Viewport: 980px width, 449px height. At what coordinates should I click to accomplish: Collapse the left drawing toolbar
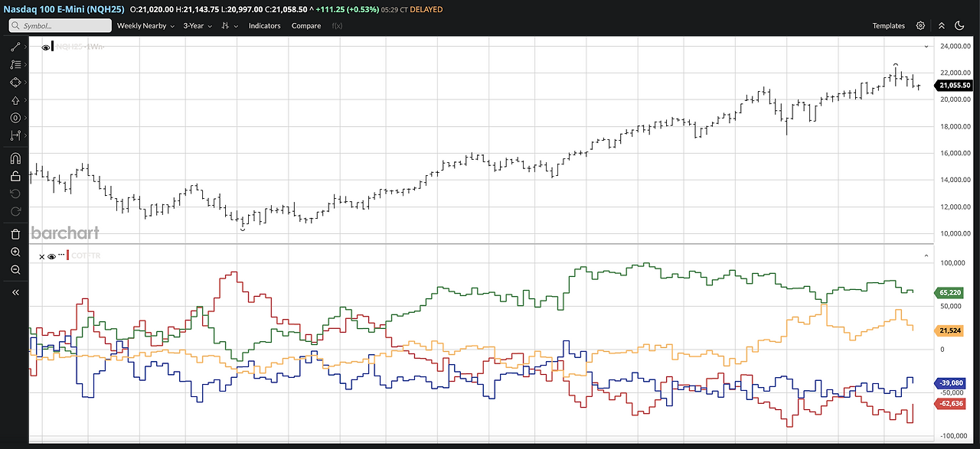coord(15,292)
